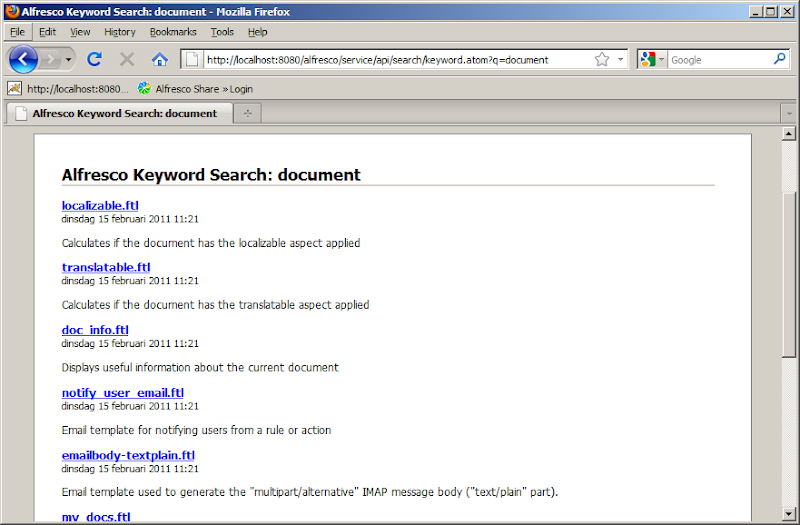
Task: Click the Stop loading X icon
Action: (x=127, y=60)
